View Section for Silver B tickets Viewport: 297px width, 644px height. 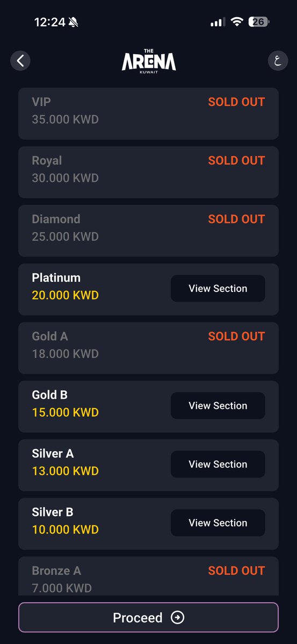pyautogui.click(x=218, y=523)
